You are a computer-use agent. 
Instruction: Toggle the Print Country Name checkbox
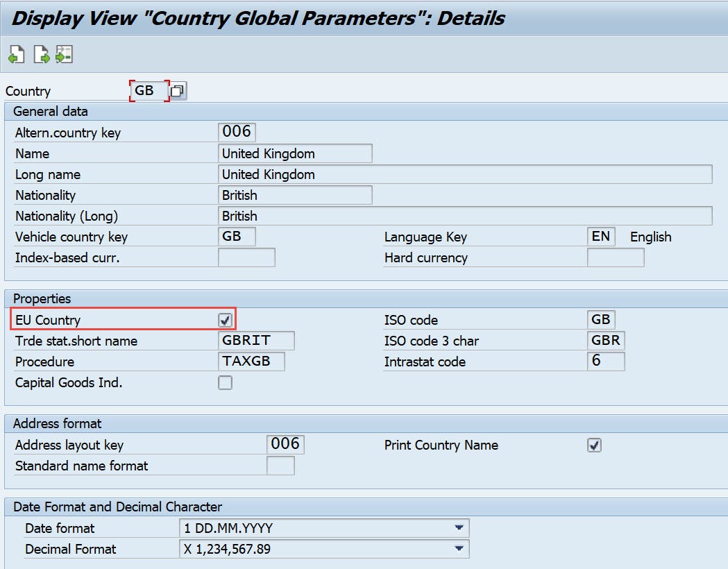point(594,445)
